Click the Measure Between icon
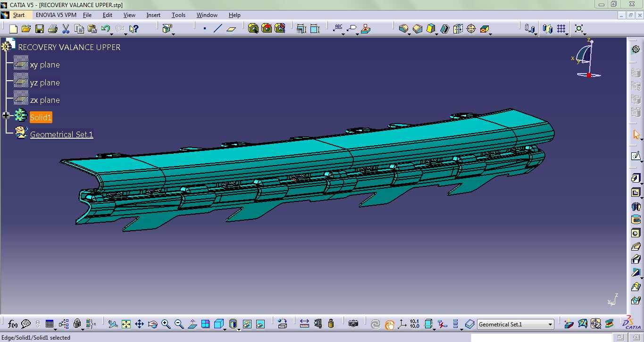The height and width of the screenshot is (342, 644). [304, 324]
